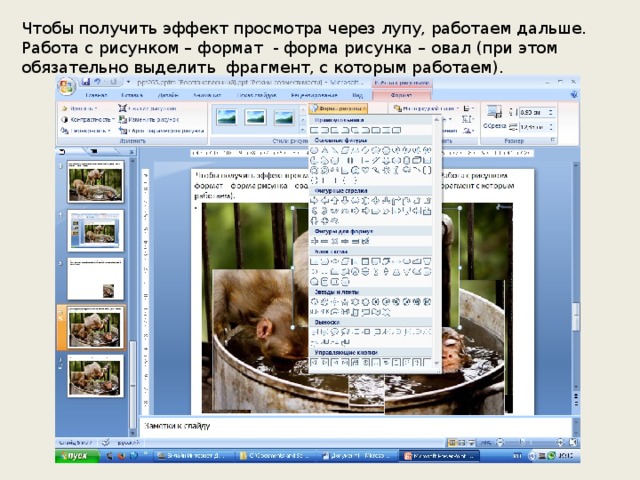Click Изменить рисунок button

(x=149, y=120)
